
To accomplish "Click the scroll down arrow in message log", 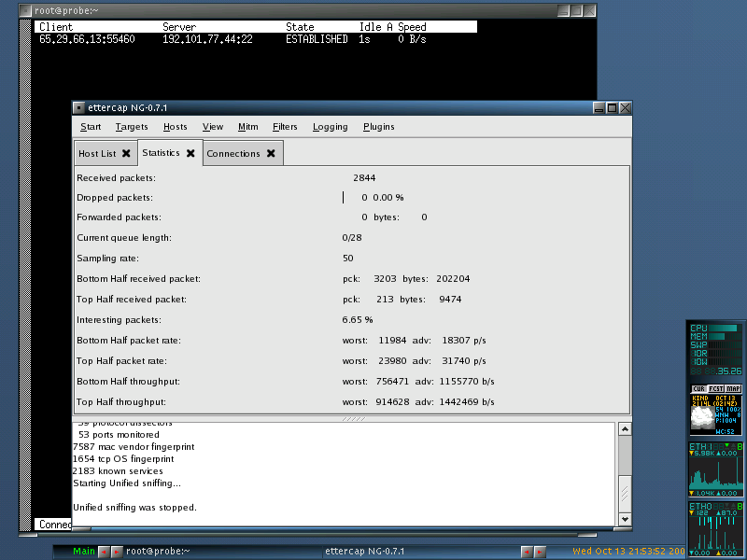I will click(x=625, y=519).
